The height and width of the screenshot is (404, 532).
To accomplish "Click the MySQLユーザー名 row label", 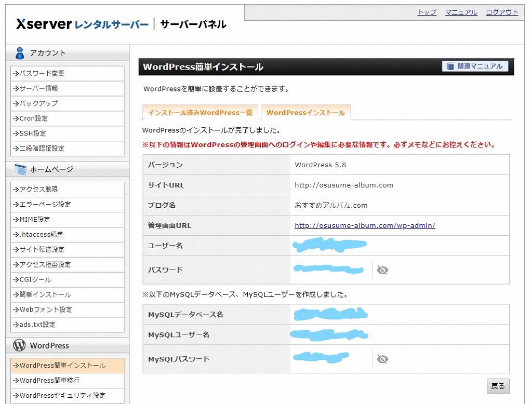I will click(x=179, y=334).
